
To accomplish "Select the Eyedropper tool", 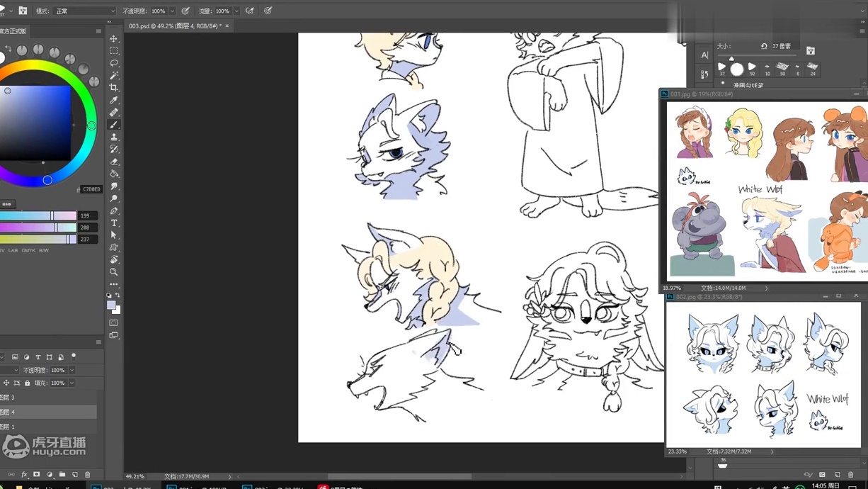I will [114, 100].
